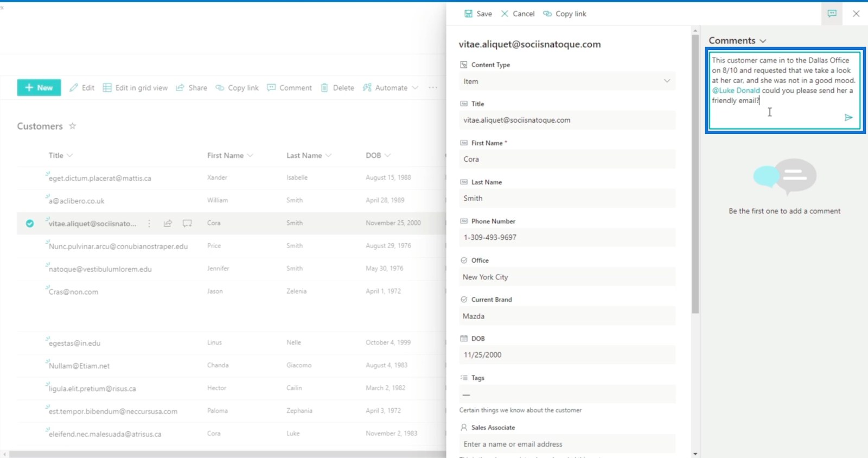Viewport: 868px width, 458px height.
Task: Deselect the checked vitae.aliquet row
Action: [30, 223]
